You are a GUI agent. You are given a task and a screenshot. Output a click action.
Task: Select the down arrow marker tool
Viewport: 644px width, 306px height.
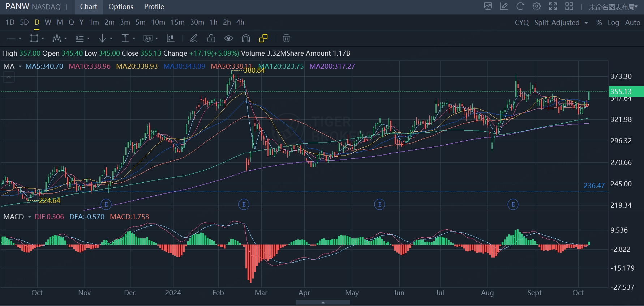[x=102, y=38]
